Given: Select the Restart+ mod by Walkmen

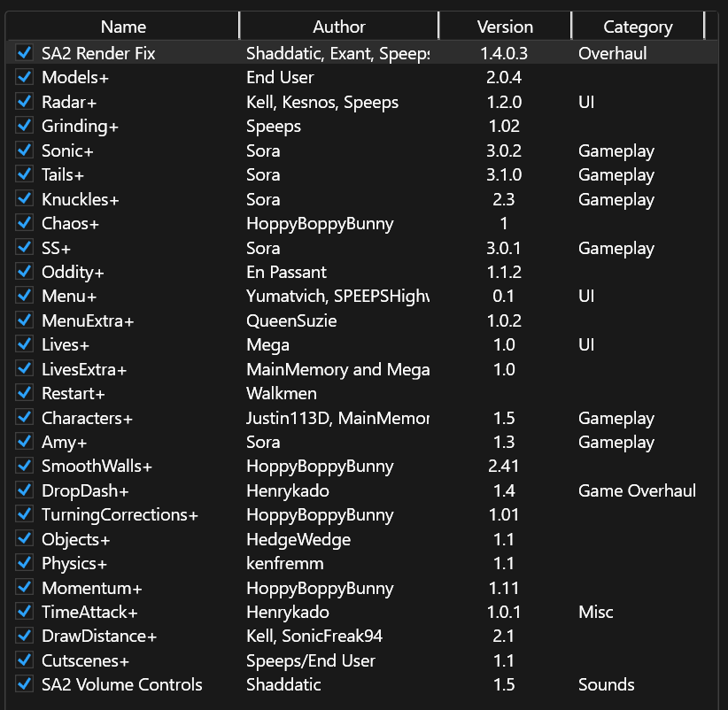Looking at the screenshot, I should [362, 393].
